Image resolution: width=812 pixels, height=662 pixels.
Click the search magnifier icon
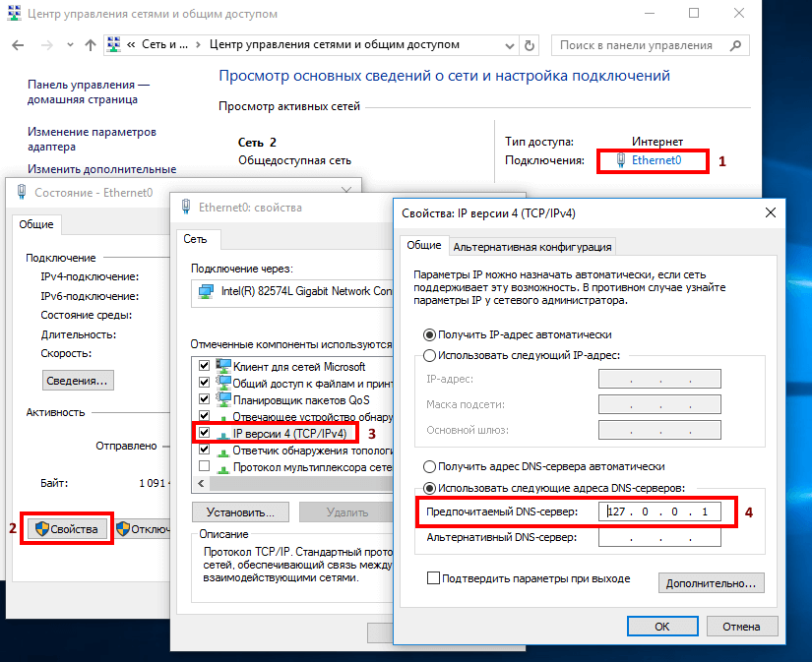735,45
